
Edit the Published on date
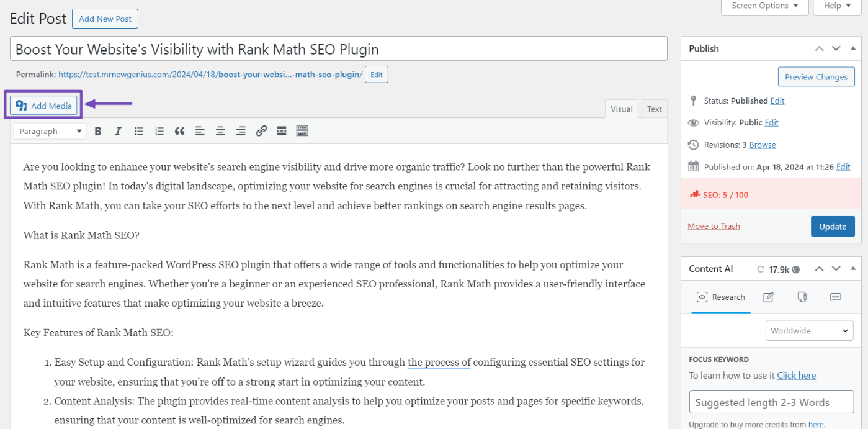[843, 166]
